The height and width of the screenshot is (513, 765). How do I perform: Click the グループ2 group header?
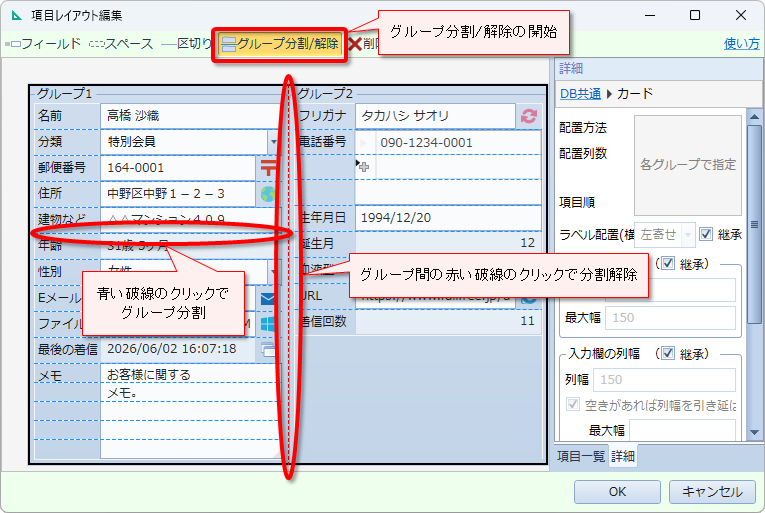325,94
